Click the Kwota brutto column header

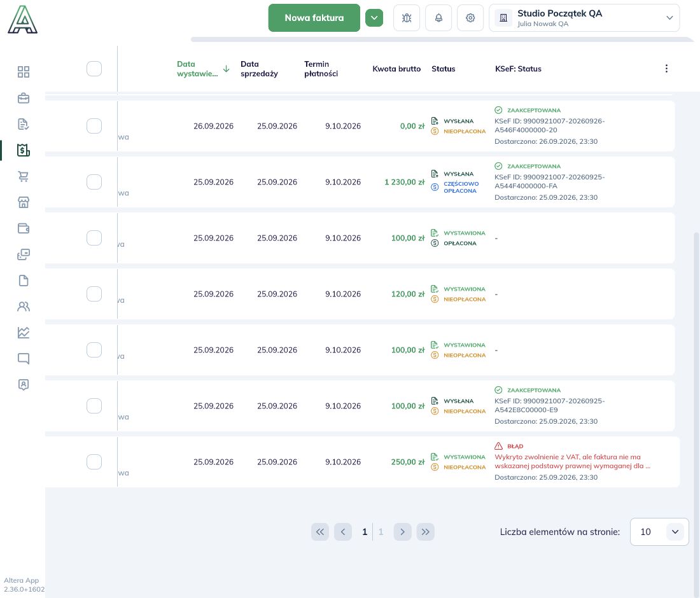[x=396, y=69]
